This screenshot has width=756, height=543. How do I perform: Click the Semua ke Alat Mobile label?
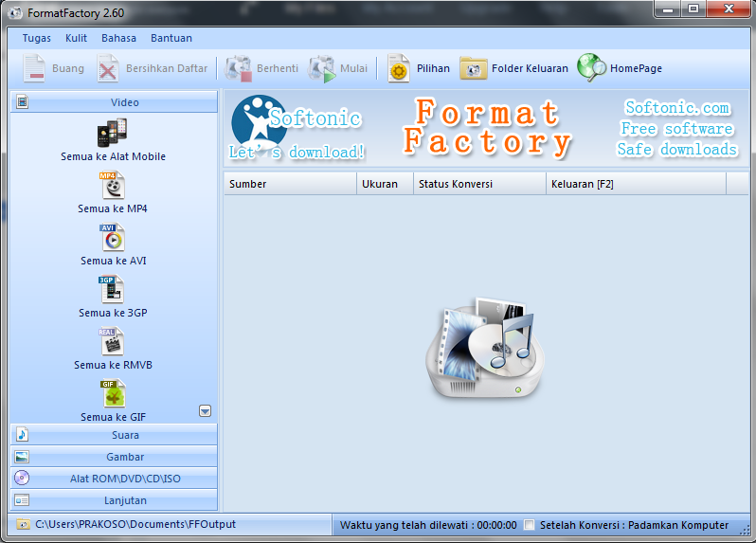114,156
